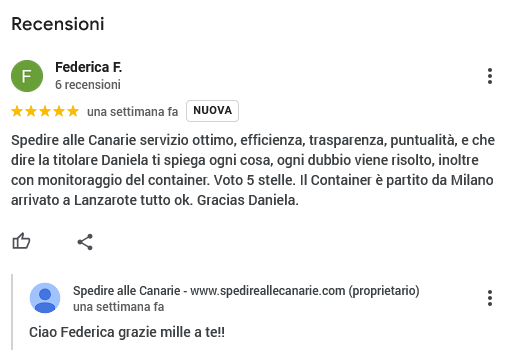This screenshot has height=361, width=505.
Task: View Federica's 6 recensioni
Action: [x=88, y=85]
